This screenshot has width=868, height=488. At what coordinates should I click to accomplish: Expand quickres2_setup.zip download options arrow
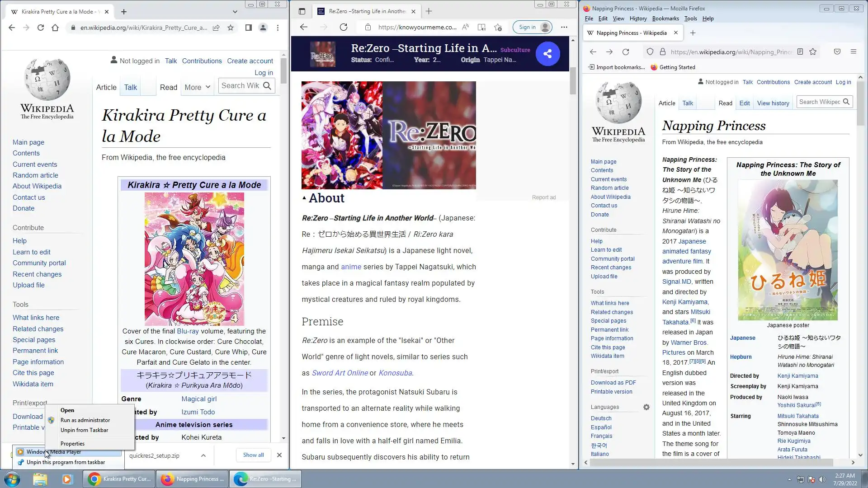pyautogui.click(x=203, y=455)
